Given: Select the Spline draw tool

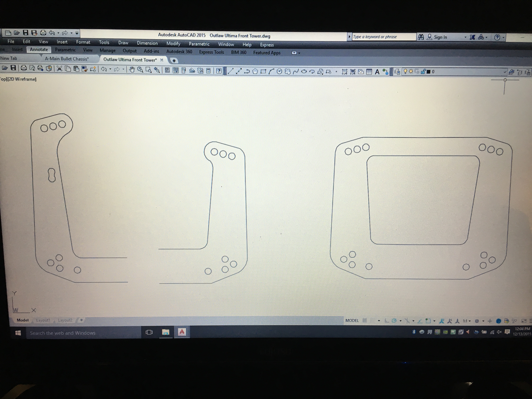Looking at the screenshot, I should click(296, 71).
